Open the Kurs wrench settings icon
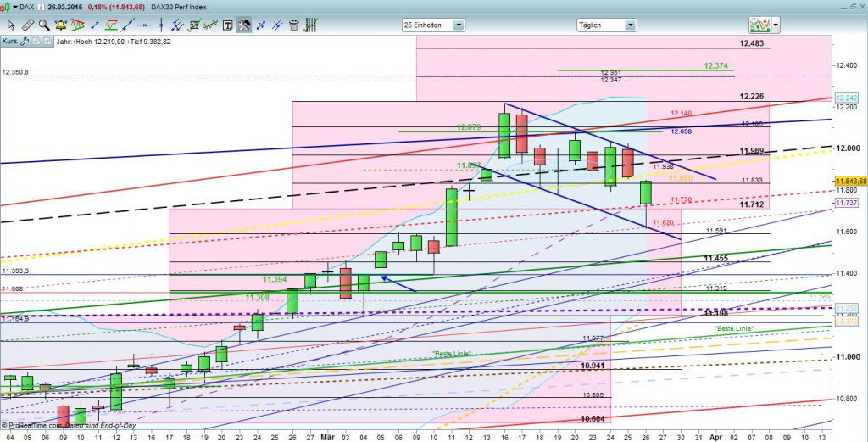The height and width of the screenshot is (442, 868). pos(25,41)
